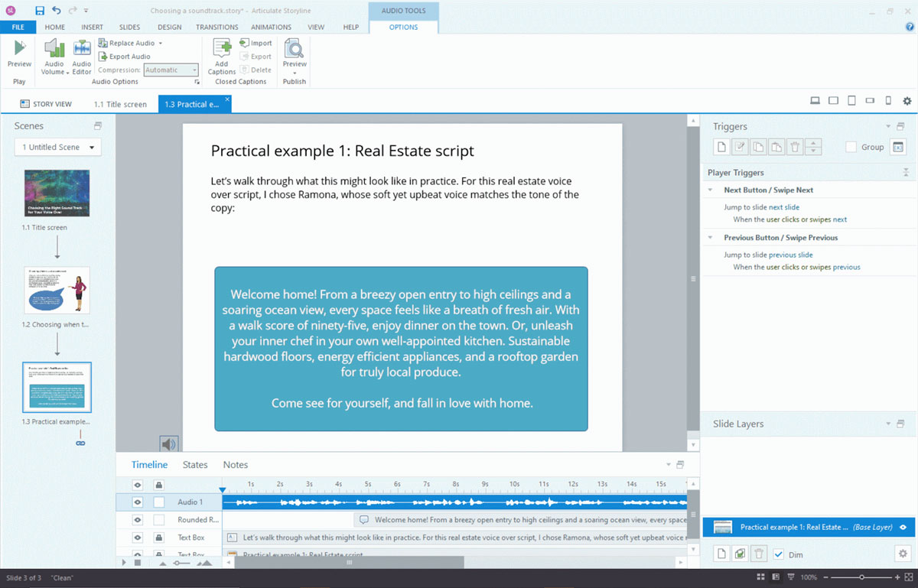918x588 pixels.
Task: Switch to the States tab
Action: (x=195, y=465)
